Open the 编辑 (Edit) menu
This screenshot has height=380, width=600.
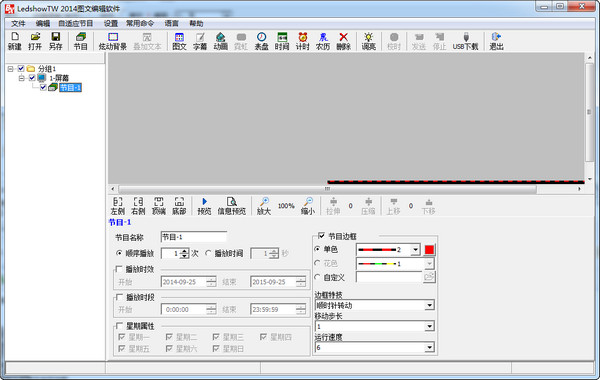(x=42, y=24)
